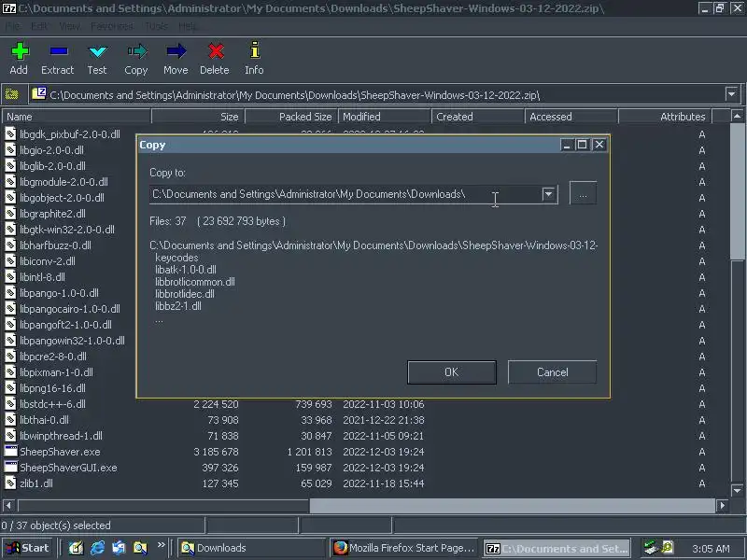The image size is (747, 560).
Task: Click the Copy toolbar icon
Action: [137, 51]
